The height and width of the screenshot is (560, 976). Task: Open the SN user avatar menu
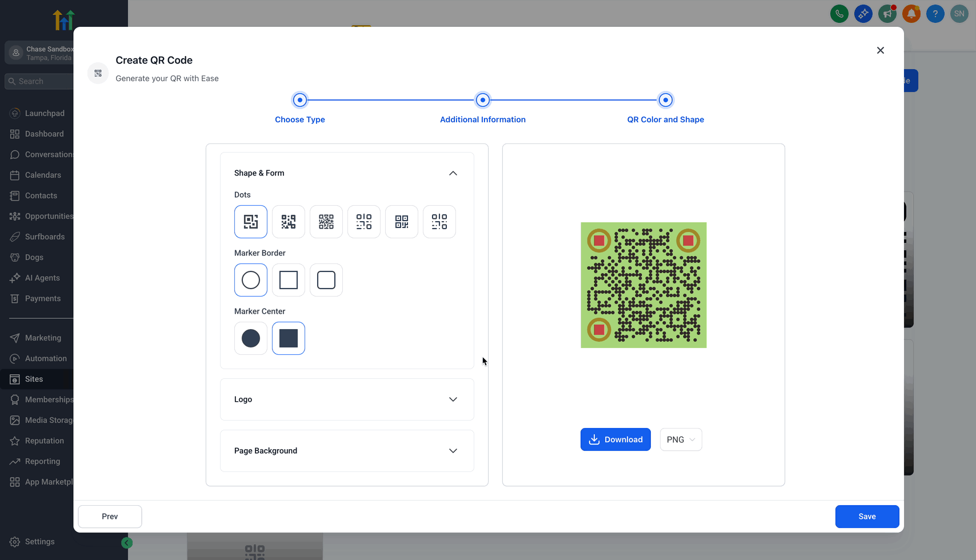coord(959,14)
